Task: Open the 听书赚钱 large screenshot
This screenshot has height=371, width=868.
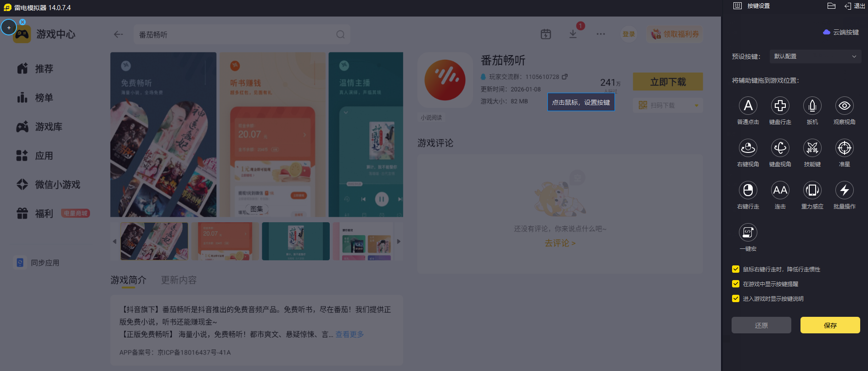Action: [x=272, y=135]
